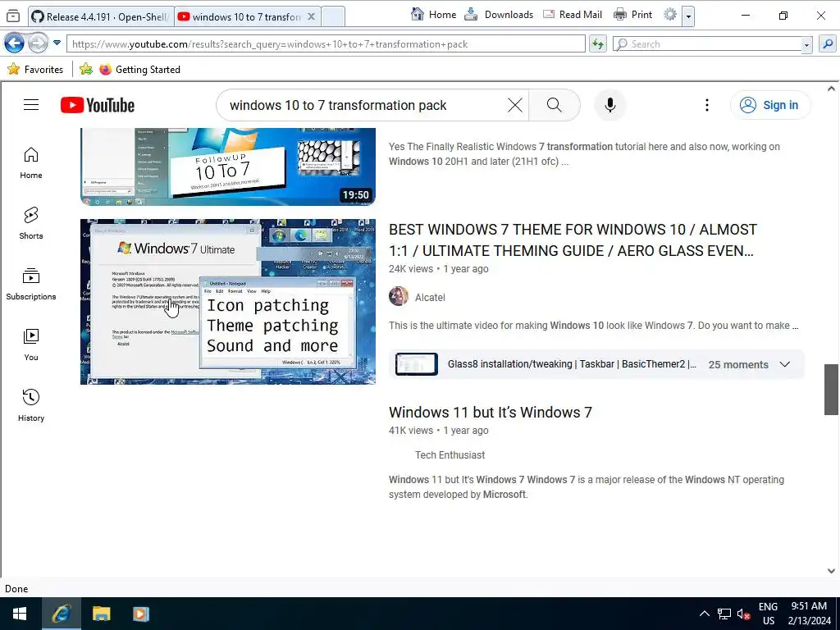Open the tab list icon
The width and height of the screenshot is (840, 630).
pos(13,16)
